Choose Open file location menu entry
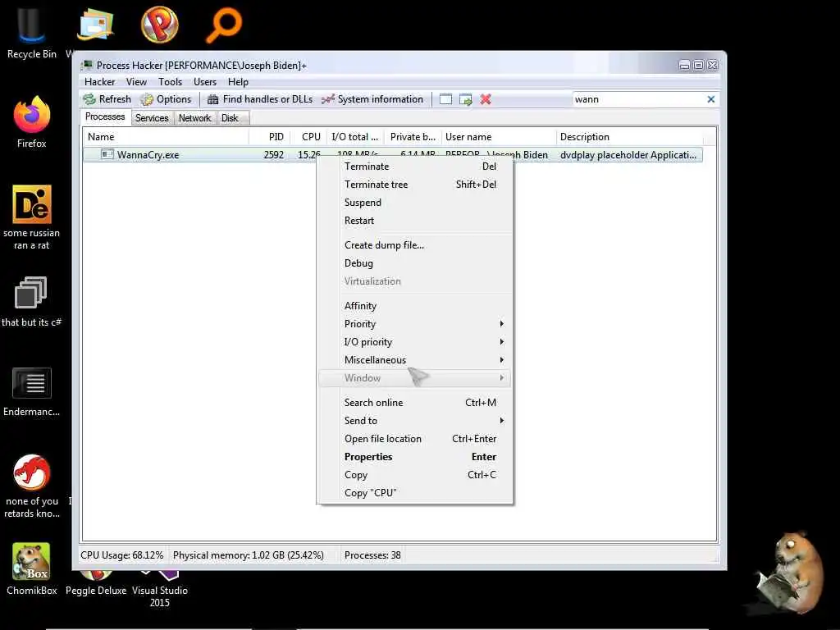This screenshot has height=630, width=840. tap(414, 439)
